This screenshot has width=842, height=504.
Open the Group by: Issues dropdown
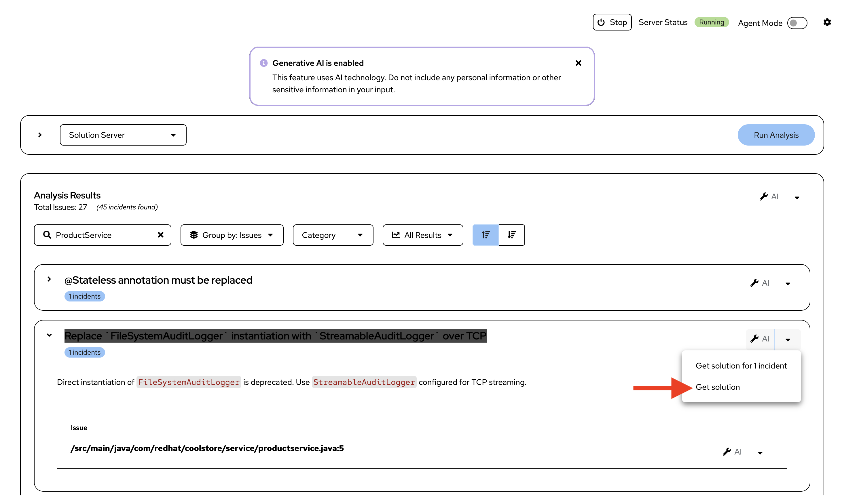232,235
